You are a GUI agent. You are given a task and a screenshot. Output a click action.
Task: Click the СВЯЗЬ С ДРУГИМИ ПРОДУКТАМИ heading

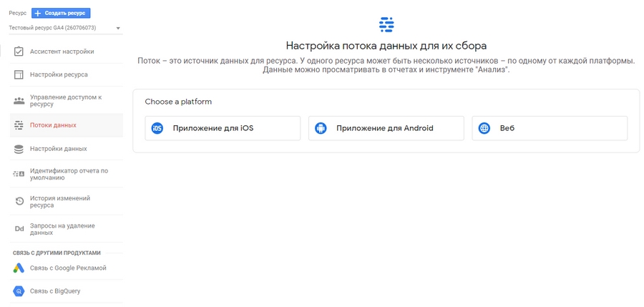[57, 253]
